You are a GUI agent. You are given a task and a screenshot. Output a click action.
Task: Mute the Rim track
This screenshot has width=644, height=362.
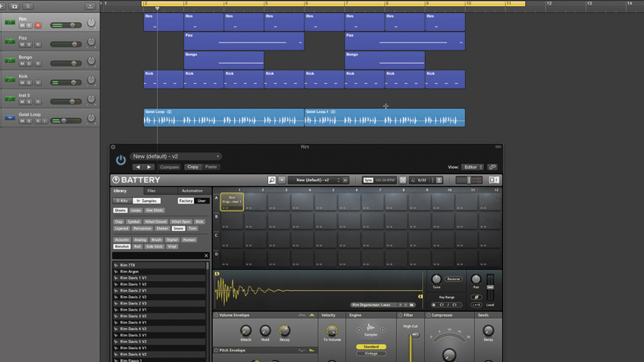[22, 26]
